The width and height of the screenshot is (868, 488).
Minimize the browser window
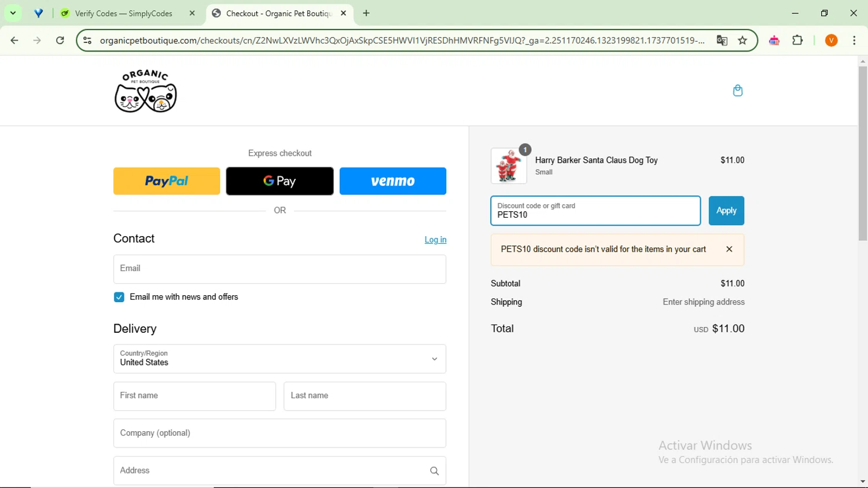pyautogui.click(x=795, y=13)
